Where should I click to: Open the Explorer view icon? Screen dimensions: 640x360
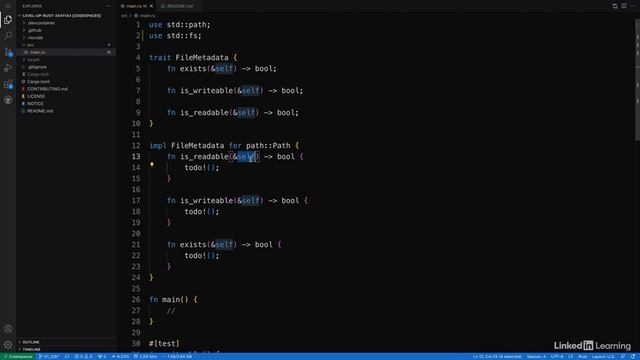click(x=8, y=20)
